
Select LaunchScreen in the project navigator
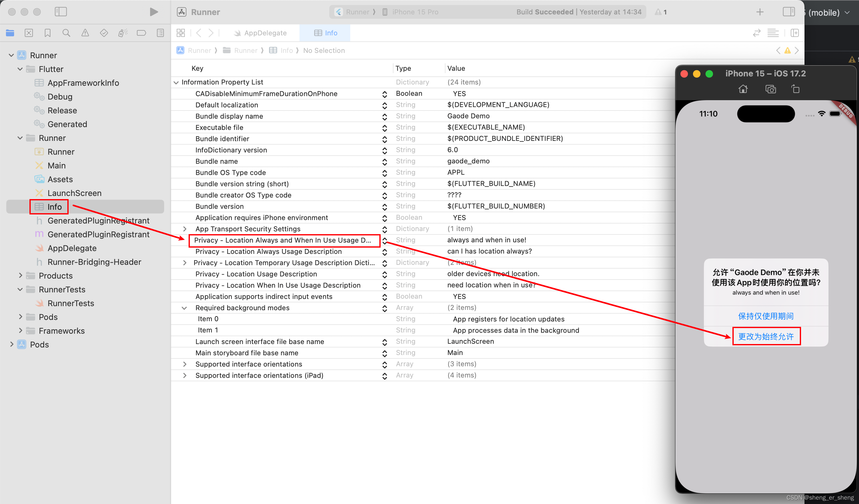74,193
